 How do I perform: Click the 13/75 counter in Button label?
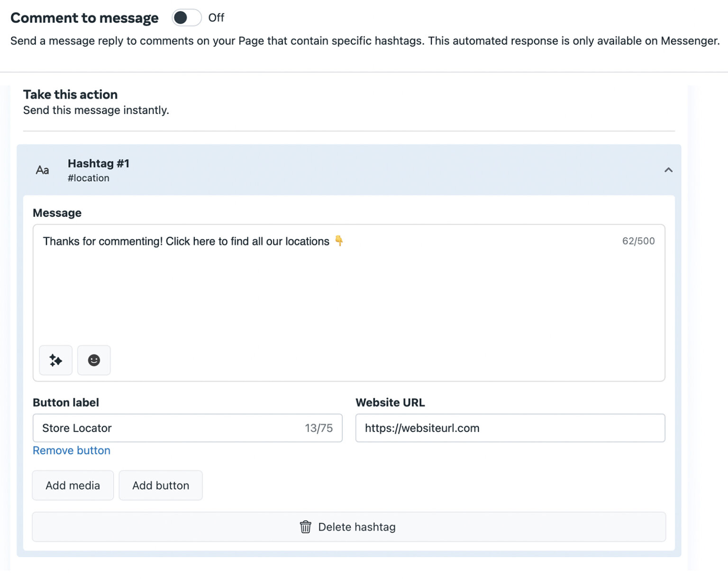(319, 428)
